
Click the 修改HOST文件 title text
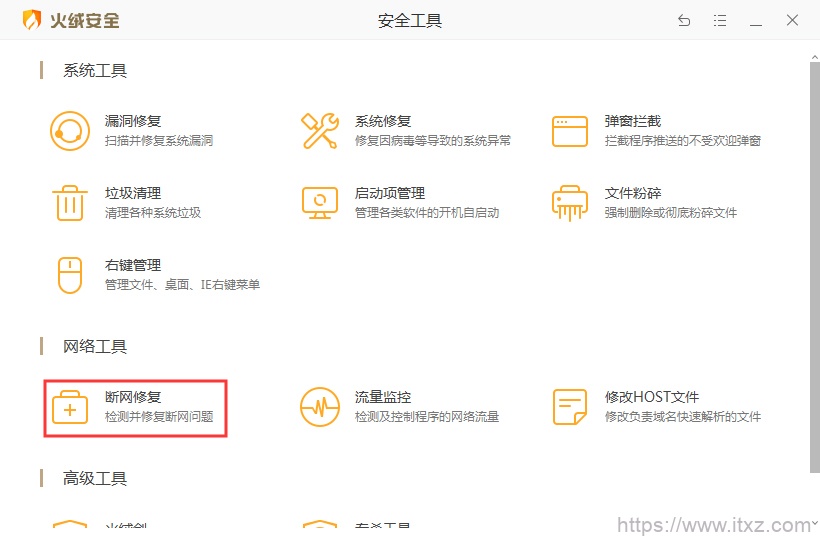point(652,397)
